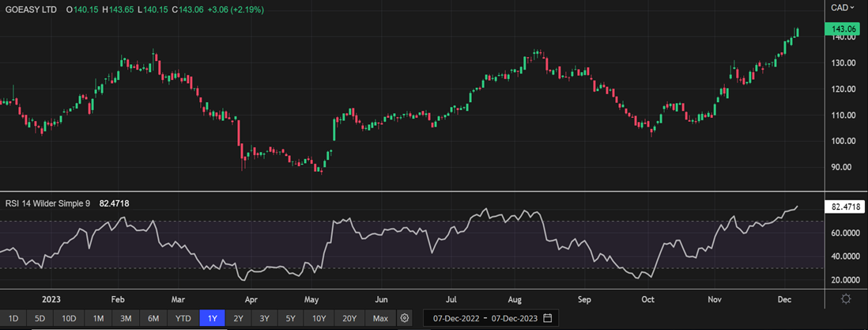This screenshot has width=868, height=330.
Task: Click the active 1Y range button
Action: pos(212,318)
